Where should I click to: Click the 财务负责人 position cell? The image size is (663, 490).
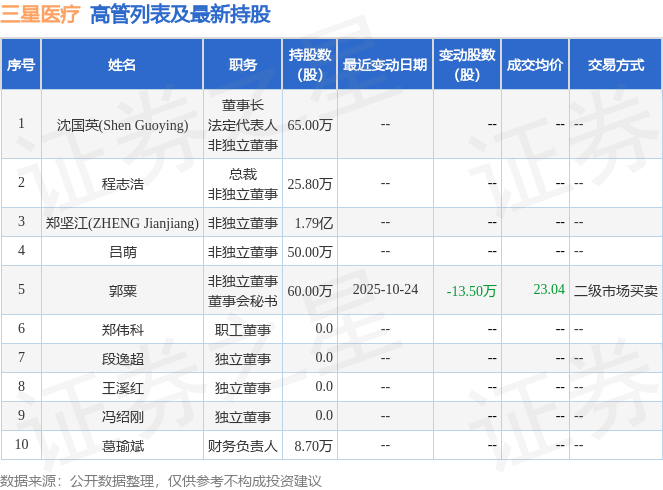click(x=243, y=446)
